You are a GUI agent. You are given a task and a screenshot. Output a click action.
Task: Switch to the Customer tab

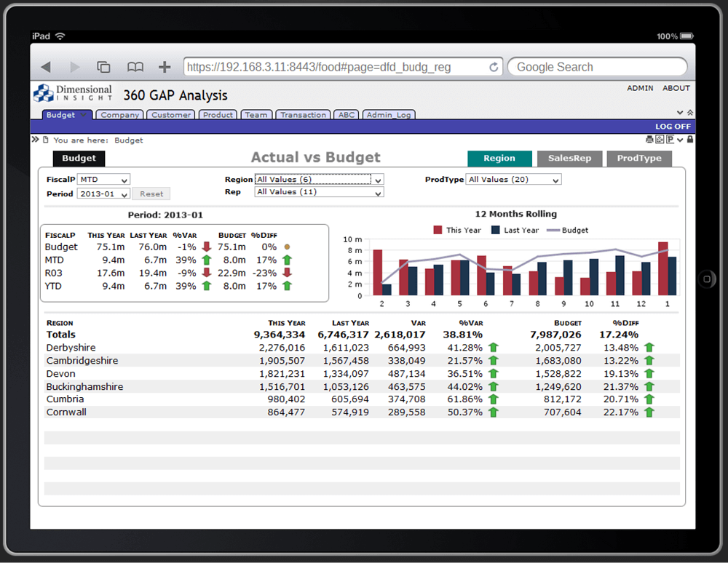coord(170,114)
